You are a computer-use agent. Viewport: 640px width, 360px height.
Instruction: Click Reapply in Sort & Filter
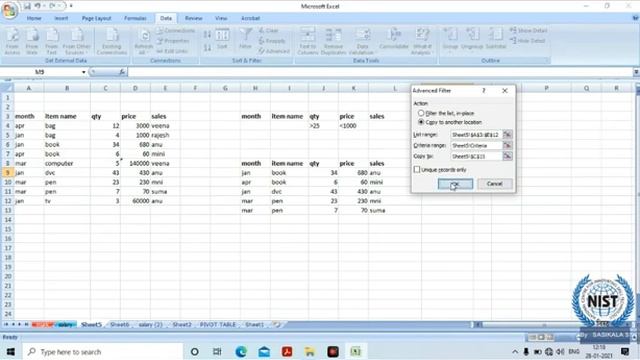[272, 41]
